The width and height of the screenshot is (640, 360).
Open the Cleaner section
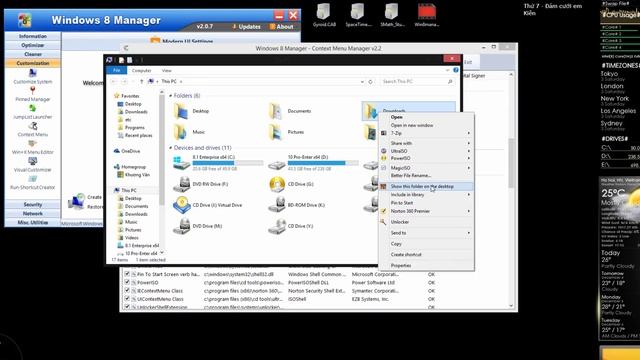[x=33, y=54]
